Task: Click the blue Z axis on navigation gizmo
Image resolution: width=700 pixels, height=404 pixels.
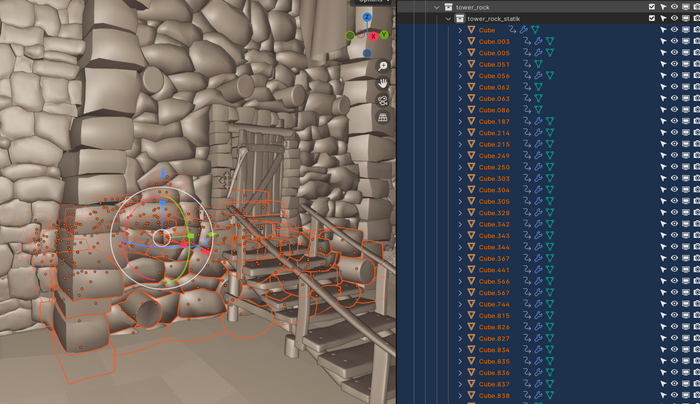Action: point(367,18)
